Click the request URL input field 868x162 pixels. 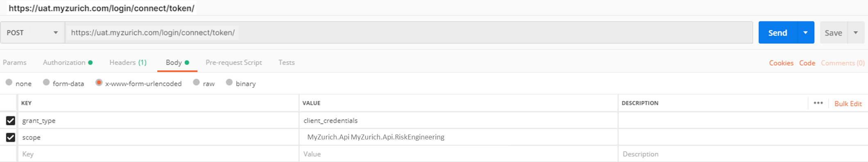409,32
